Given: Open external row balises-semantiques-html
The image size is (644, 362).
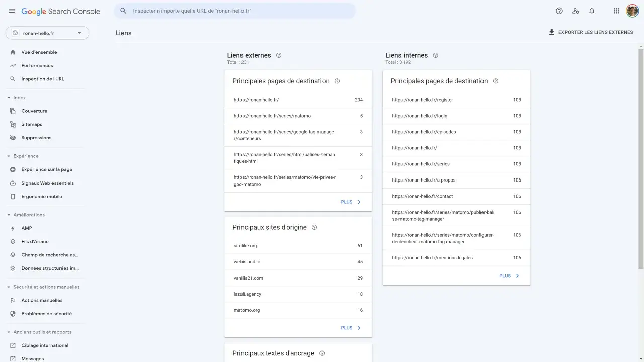Looking at the screenshot, I should point(298,158).
